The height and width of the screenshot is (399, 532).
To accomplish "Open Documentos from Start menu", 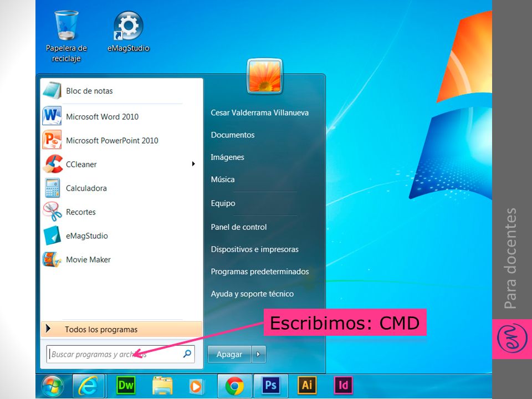I will point(232,135).
